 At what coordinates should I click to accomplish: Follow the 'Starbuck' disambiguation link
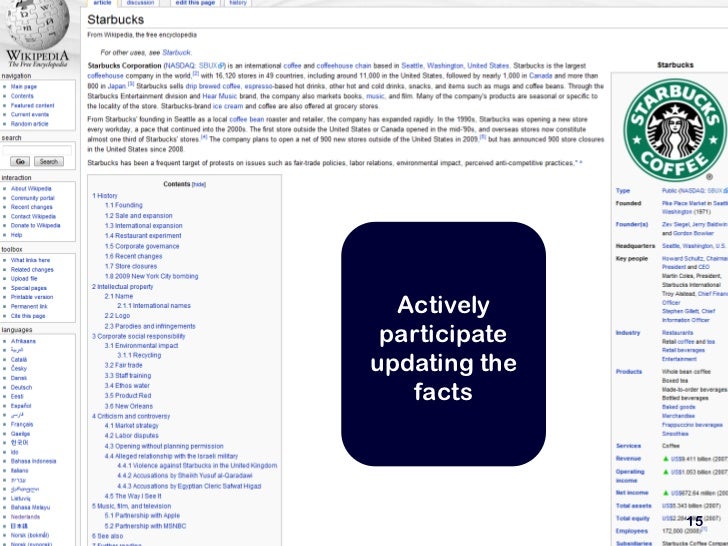pos(176,52)
